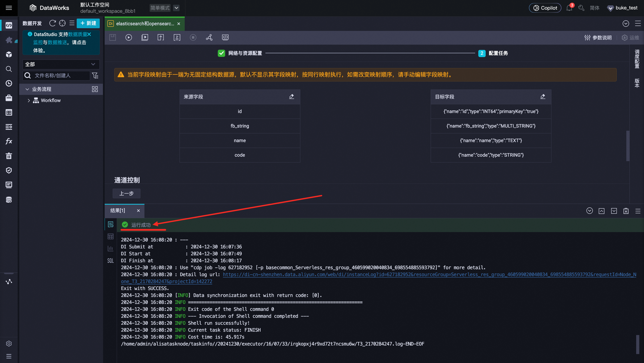This screenshot has height=363, width=644.
Task: Open the puzzle-piece extensions sidebar icon
Action: [x=9, y=40]
